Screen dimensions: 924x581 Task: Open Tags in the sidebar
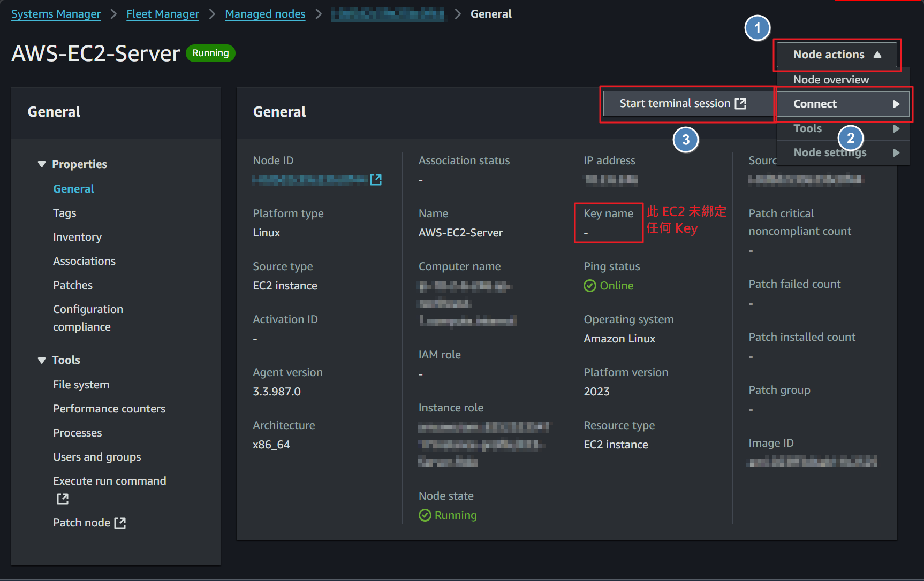click(x=64, y=213)
